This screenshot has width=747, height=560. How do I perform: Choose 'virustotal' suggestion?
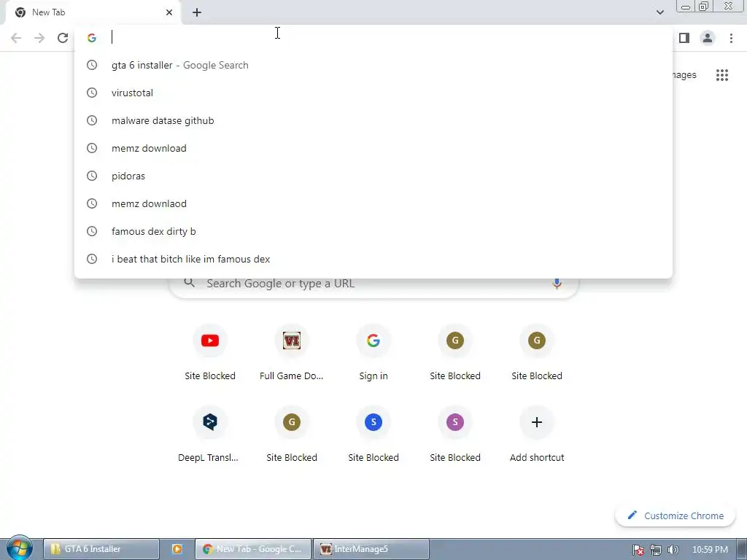[x=373, y=93]
